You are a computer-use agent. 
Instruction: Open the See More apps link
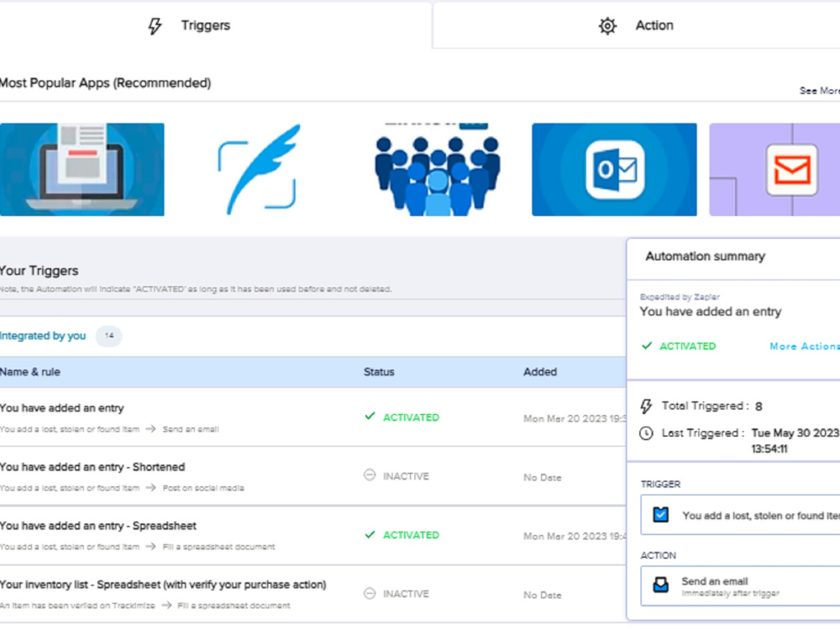pos(820,91)
